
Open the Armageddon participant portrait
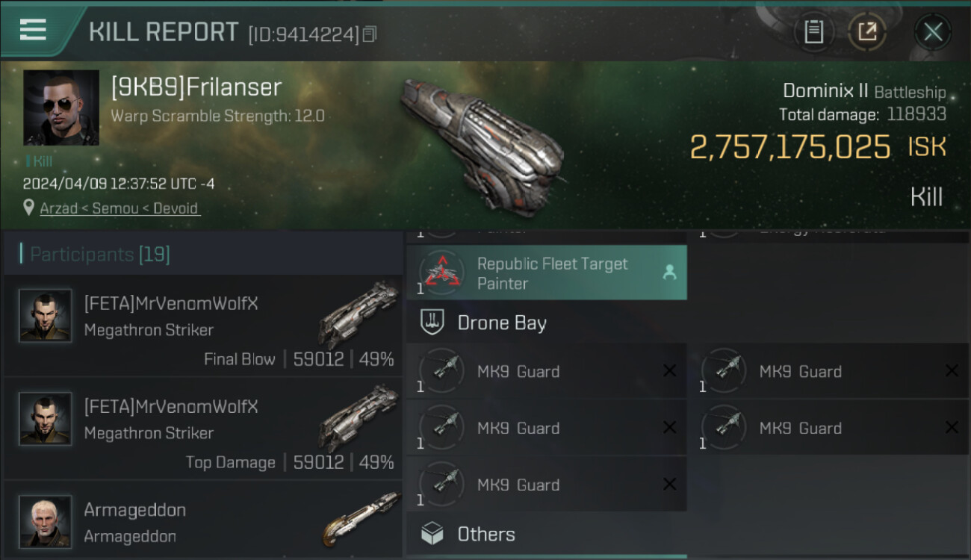[x=46, y=520]
